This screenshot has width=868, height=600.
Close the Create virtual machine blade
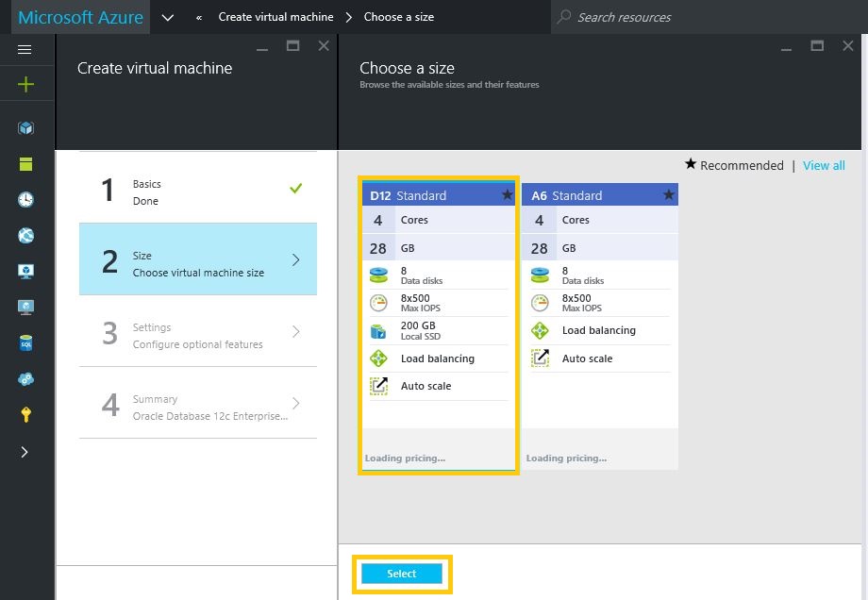pyautogui.click(x=324, y=46)
